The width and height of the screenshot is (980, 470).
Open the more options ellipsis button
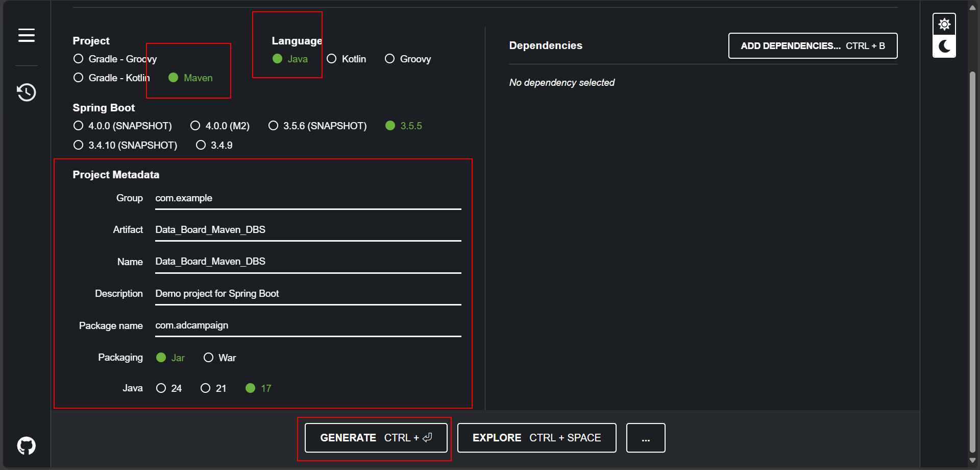coord(646,438)
